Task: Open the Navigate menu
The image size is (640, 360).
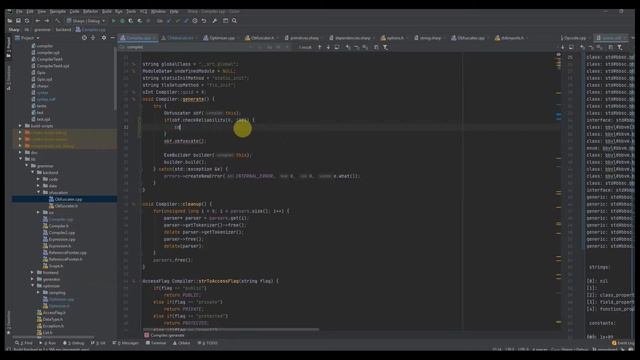Action: (58, 11)
